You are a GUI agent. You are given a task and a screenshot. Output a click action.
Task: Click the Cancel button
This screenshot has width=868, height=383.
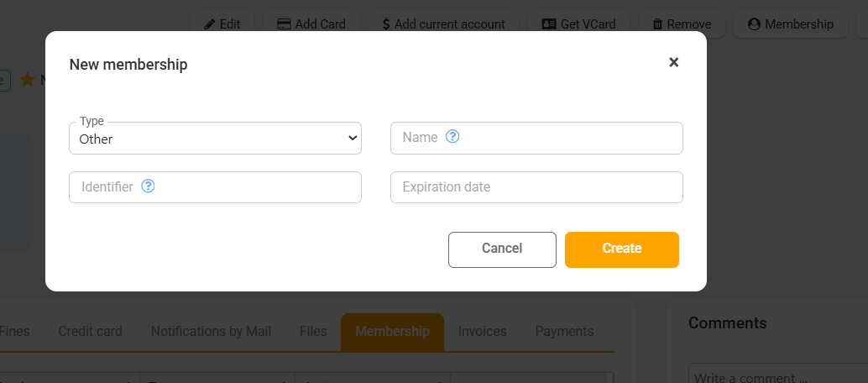coord(502,249)
